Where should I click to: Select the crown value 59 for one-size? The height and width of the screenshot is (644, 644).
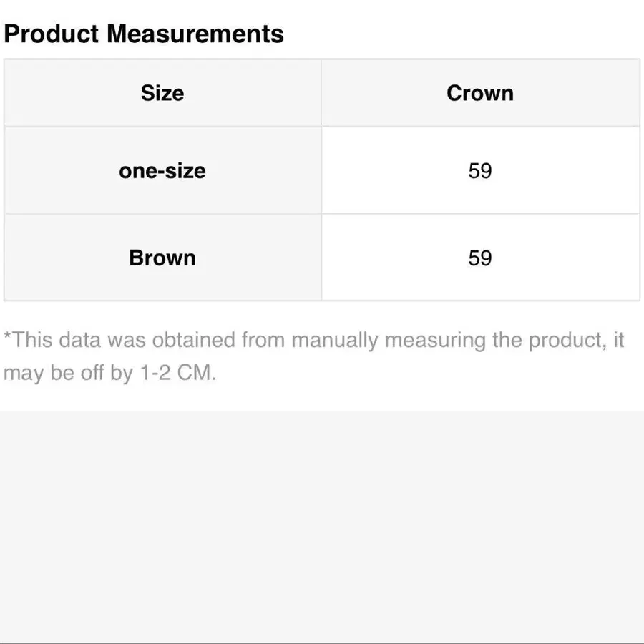(x=480, y=171)
